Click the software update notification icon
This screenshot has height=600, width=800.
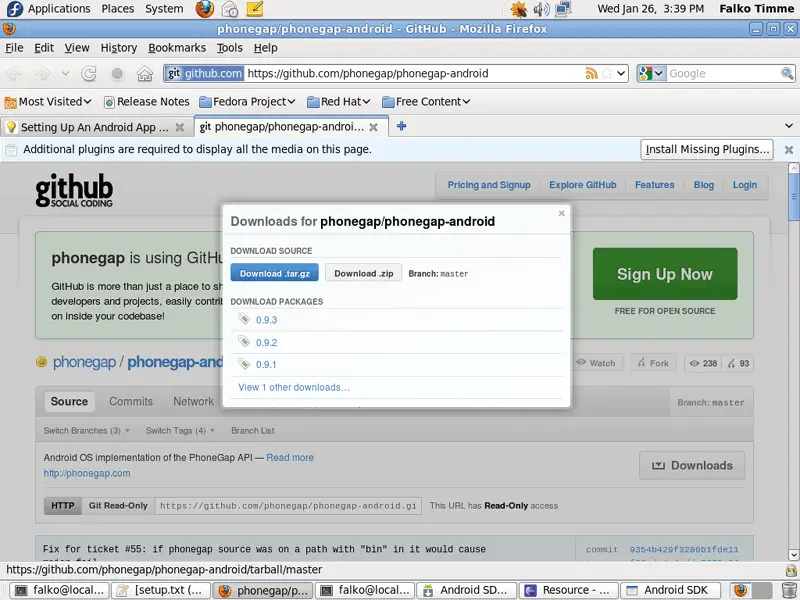[518, 9]
